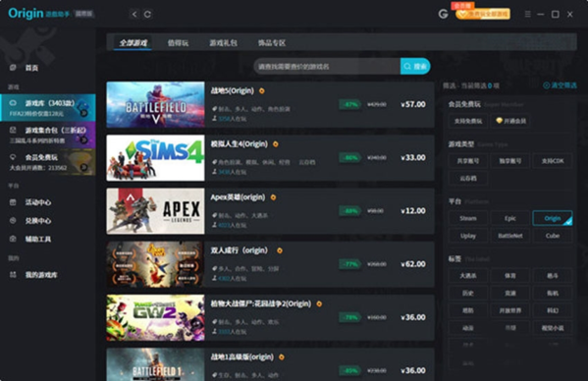Viewport: 588px width, 381px height.
Task: Click the game name search input field
Action: (x=327, y=67)
